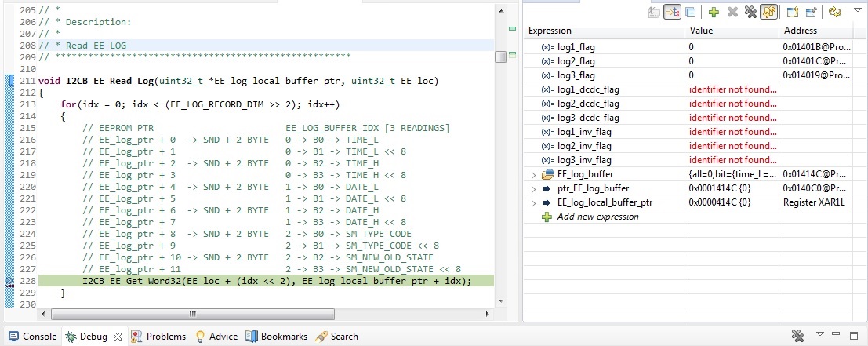Screen dimensions: 868x346
Task: Click the for loop statement on line 213
Action: (200, 104)
